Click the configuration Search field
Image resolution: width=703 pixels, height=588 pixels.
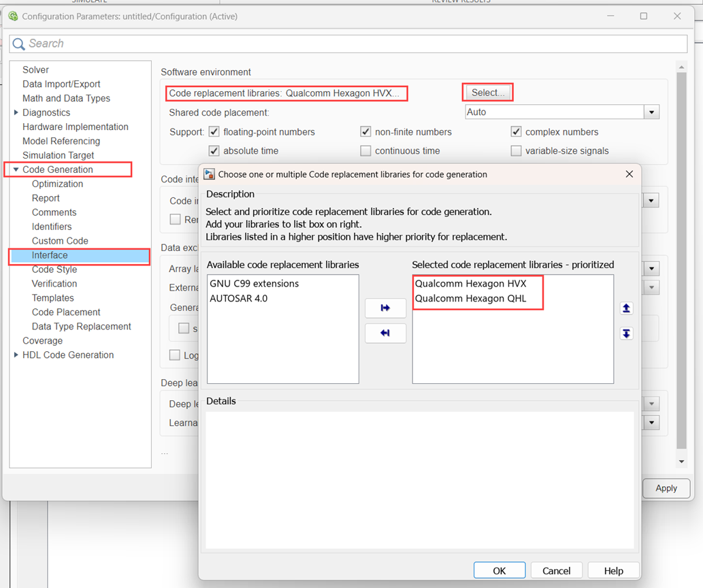[354, 44]
